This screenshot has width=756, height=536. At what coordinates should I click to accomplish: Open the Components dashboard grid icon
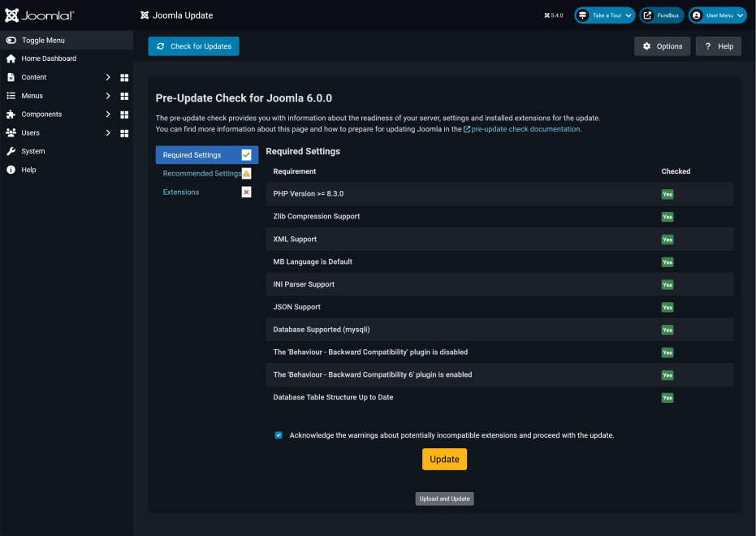coord(124,115)
